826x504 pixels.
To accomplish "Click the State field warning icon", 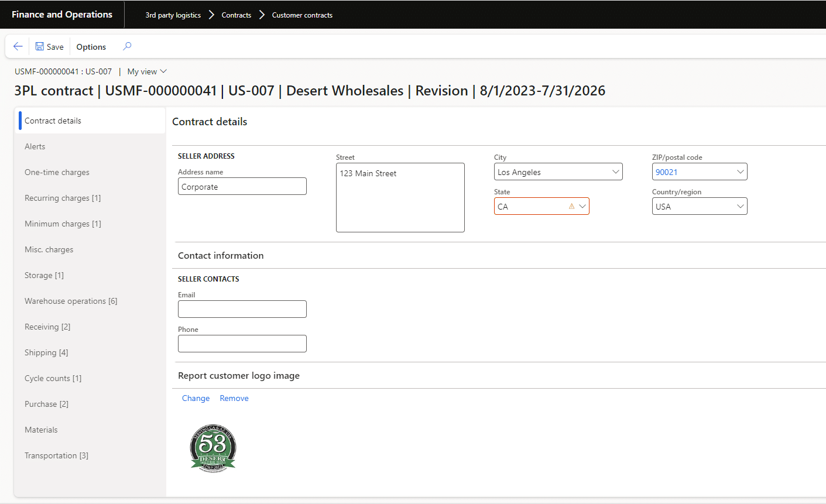I will coord(571,206).
